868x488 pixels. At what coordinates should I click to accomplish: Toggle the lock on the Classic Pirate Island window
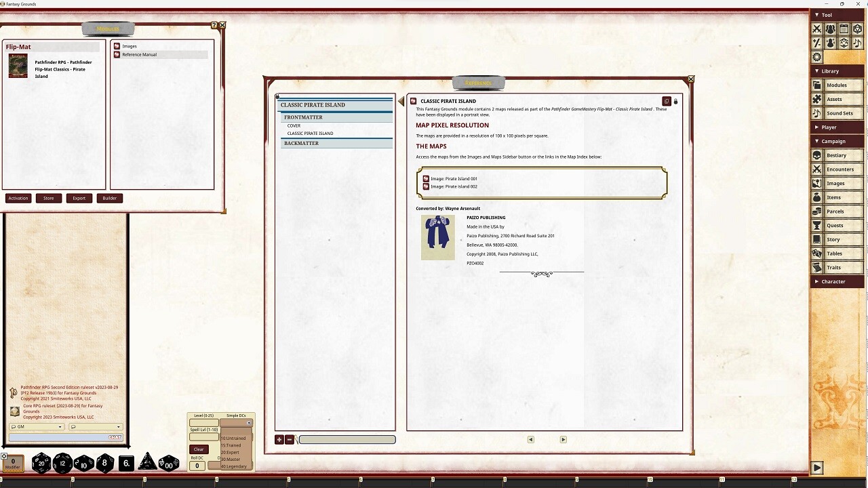[x=675, y=101]
